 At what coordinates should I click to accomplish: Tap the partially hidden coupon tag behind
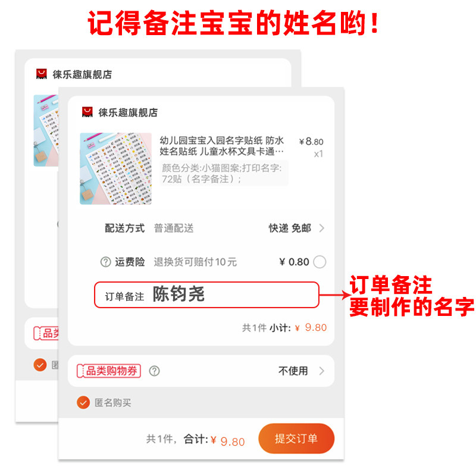(x=46, y=333)
